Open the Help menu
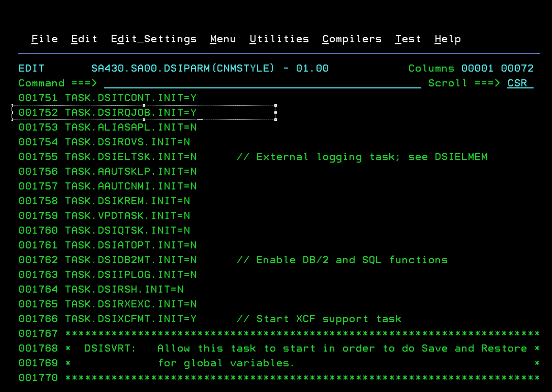Image resolution: width=552 pixels, height=392 pixels. click(447, 39)
